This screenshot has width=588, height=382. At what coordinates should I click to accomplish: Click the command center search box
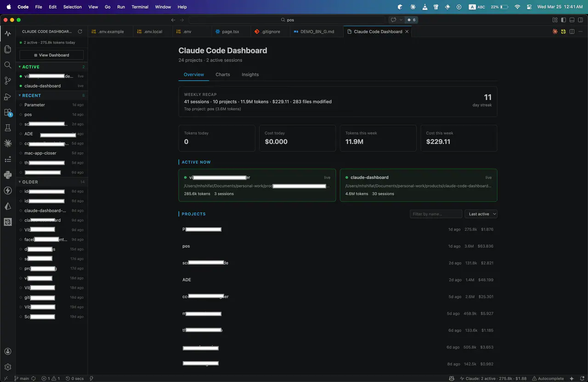point(287,20)
